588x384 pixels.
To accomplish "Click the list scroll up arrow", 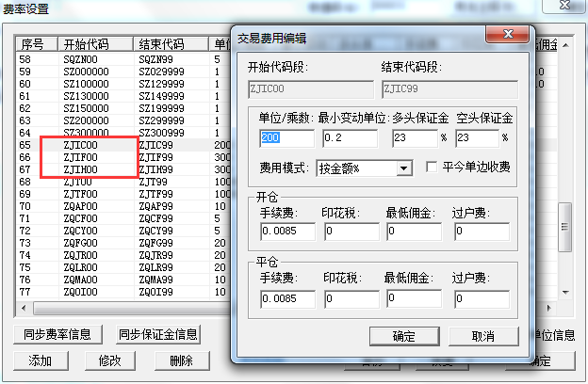I will pyautogui.click(x=565, y=45).
